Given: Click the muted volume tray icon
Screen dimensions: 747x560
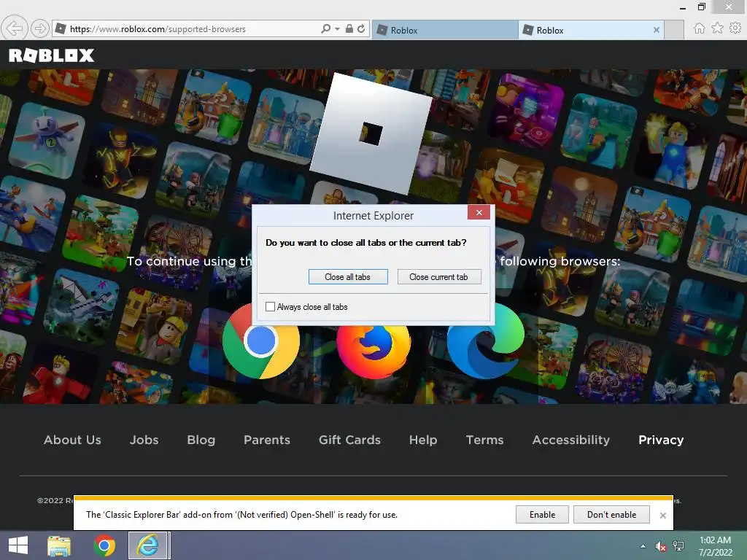Looking at the screenshot, I should point(661,546).
